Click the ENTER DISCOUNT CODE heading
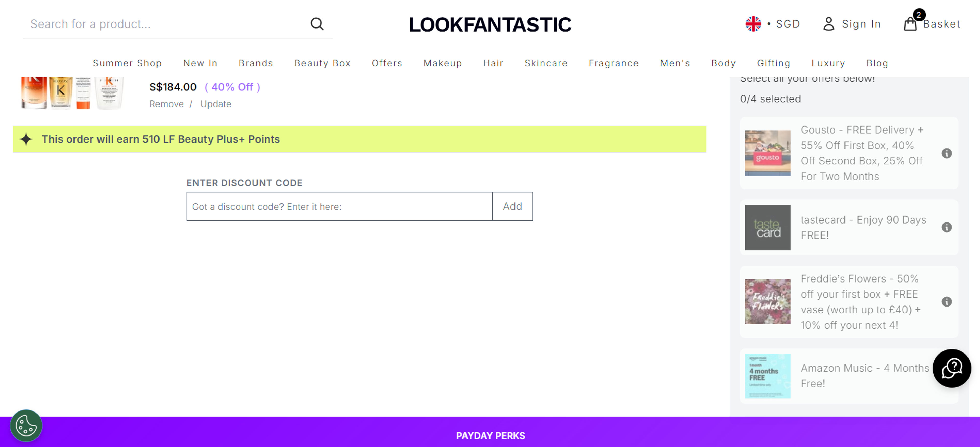This screenshot has width=980, height=447. click(x=244, y=183)
